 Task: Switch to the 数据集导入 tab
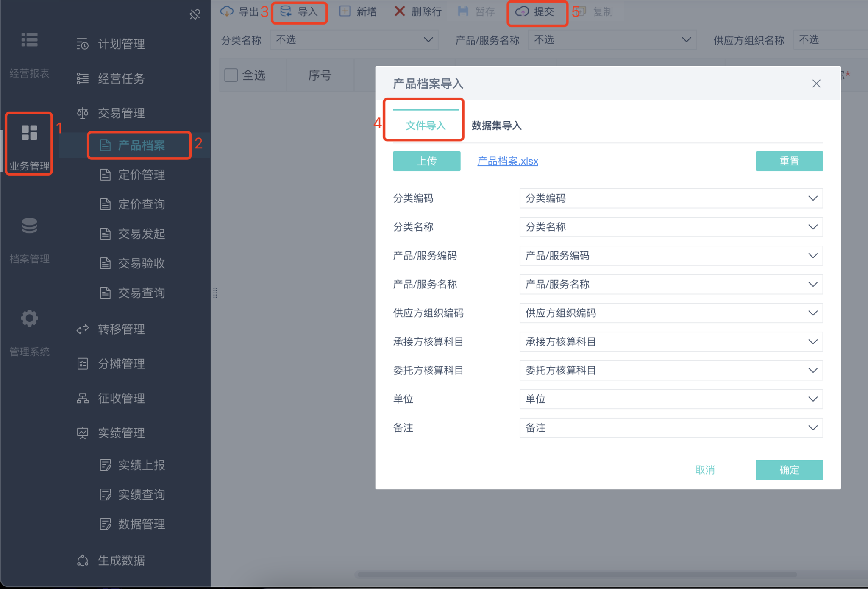[x=496, y=126]
